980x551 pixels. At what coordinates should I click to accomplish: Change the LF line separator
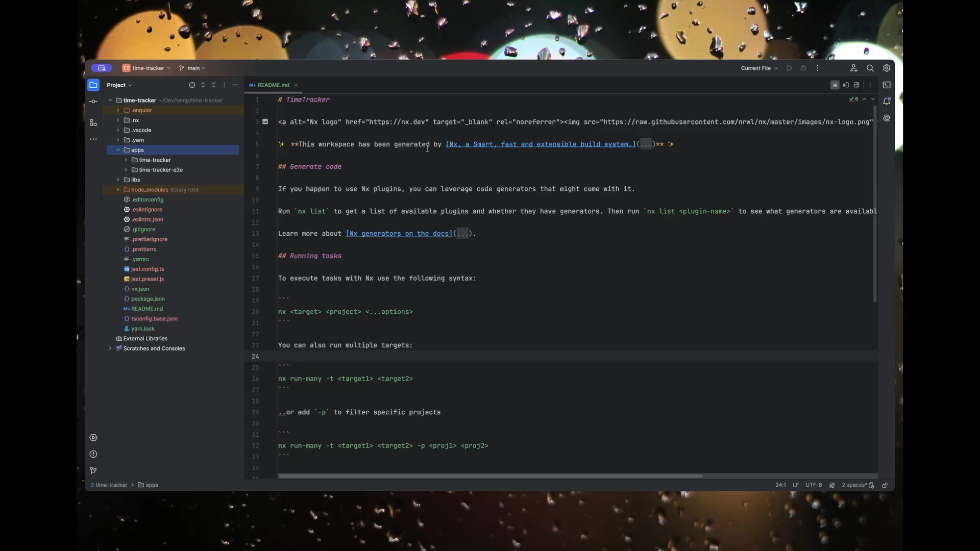pos(795,485)
